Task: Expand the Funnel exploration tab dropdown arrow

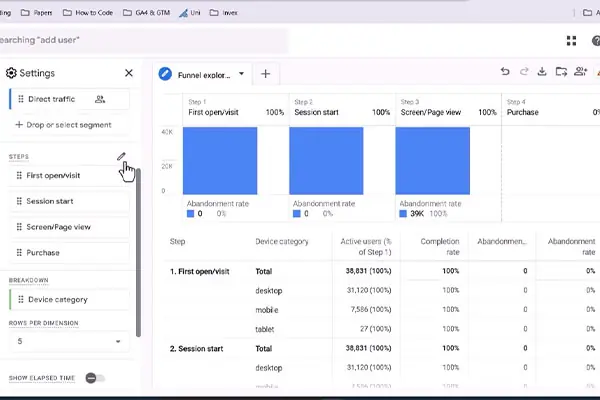Action: click(241, 73)
